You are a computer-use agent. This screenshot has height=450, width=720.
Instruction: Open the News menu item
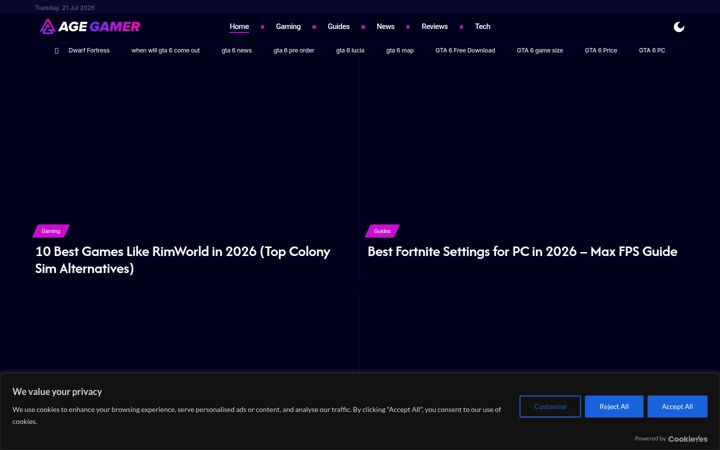385,27
